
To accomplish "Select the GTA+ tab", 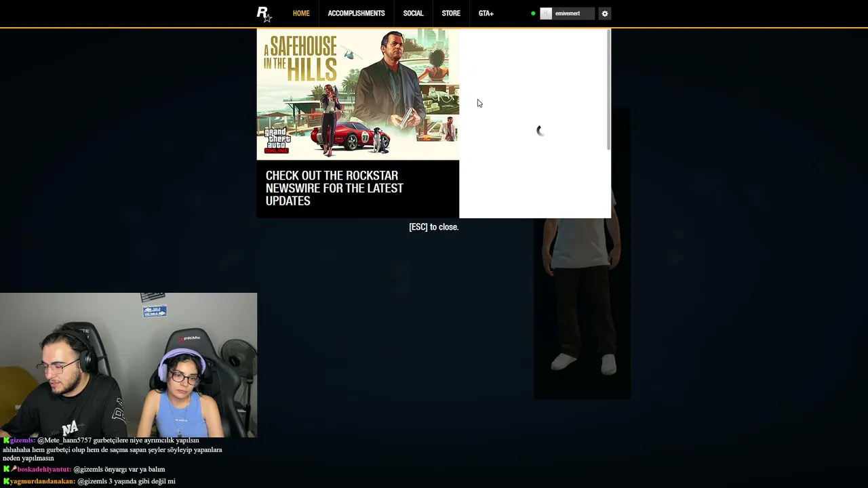I will [486, 14].
